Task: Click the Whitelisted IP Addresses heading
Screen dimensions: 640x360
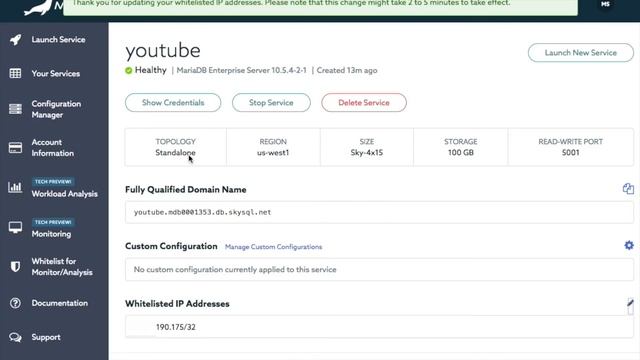Action: click(177, 304)
